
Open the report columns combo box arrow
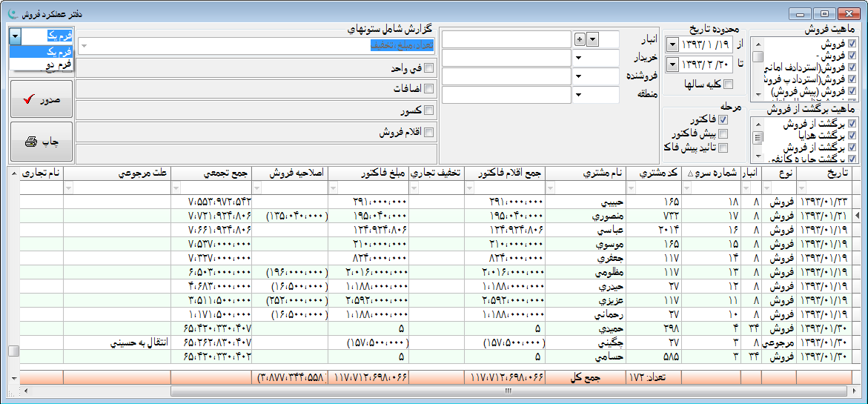click(84, 46)
